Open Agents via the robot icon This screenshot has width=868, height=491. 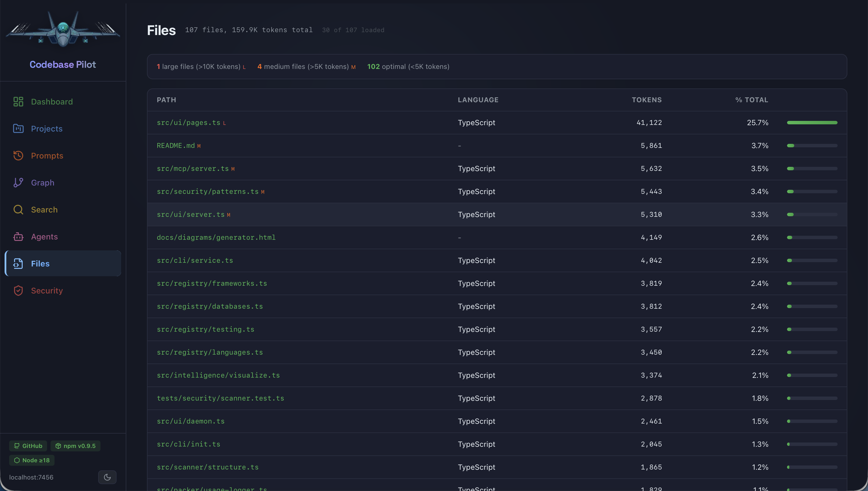pyautogui.click(x=18, y=236)
